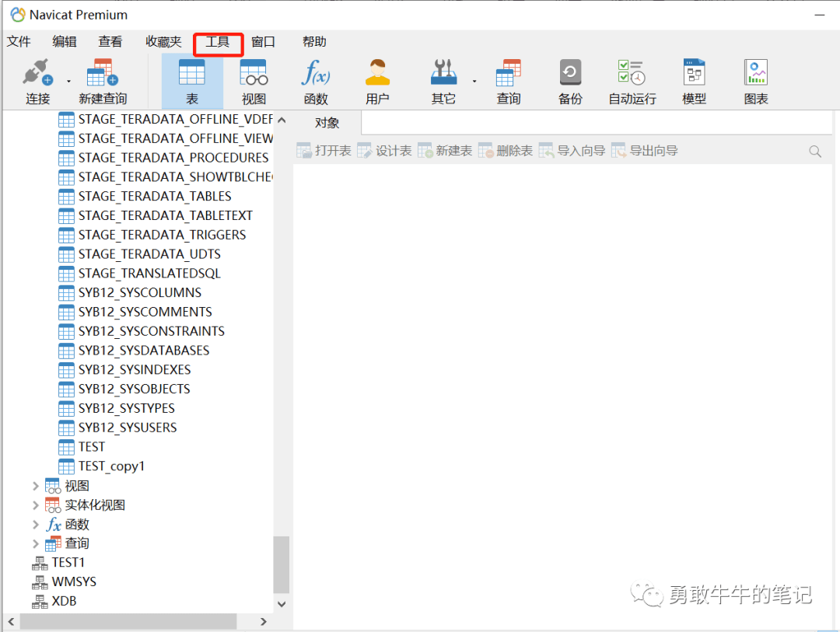Switch to the 对象 objects tab

pos(327,123)
